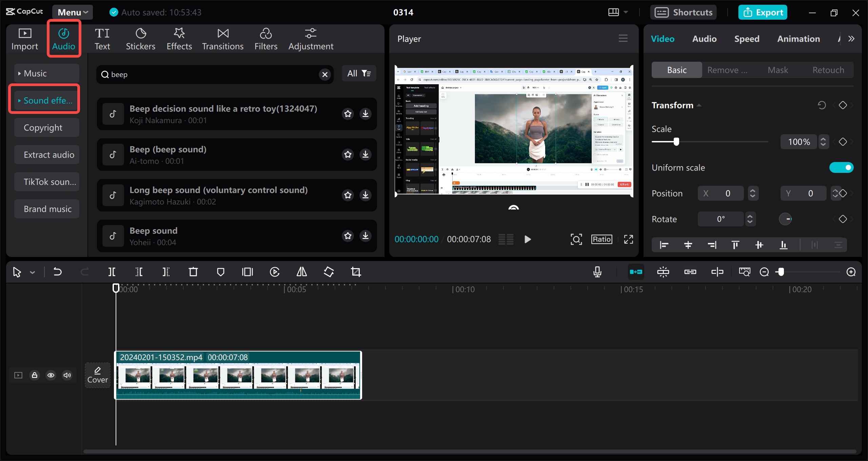Click the Export button
Viewport: 868px width, 461px height.
pos(763,12)
